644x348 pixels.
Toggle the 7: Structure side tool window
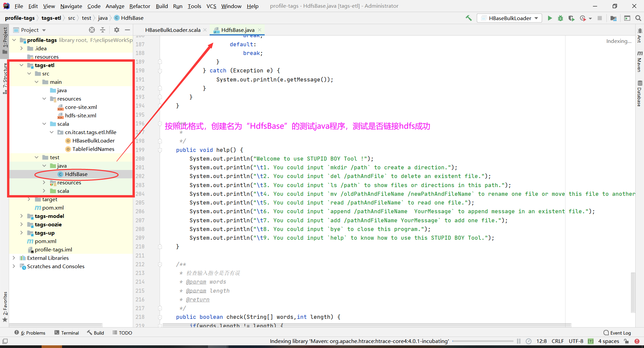pyautogui.click(x=5, y=78)
